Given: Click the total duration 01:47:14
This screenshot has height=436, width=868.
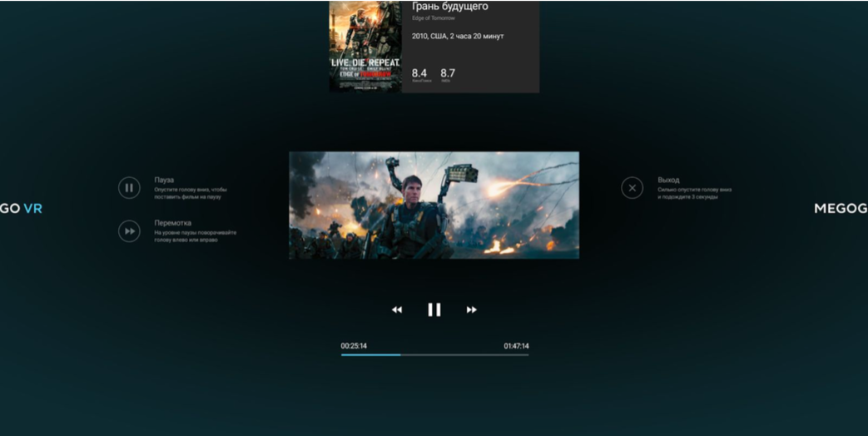Looking at the screenshot, I should coord(516,346).
